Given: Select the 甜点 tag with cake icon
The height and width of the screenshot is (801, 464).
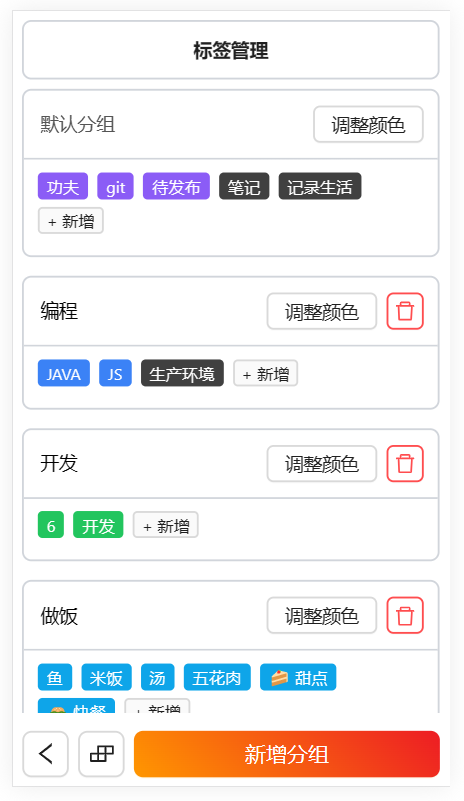Looking at the screenshot, I should 298,677.
